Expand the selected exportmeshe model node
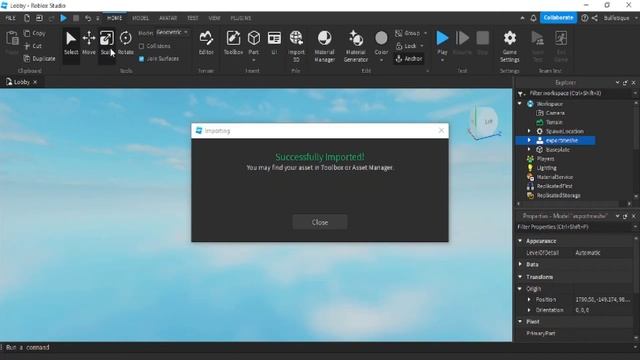 click(x=529, y=140)
